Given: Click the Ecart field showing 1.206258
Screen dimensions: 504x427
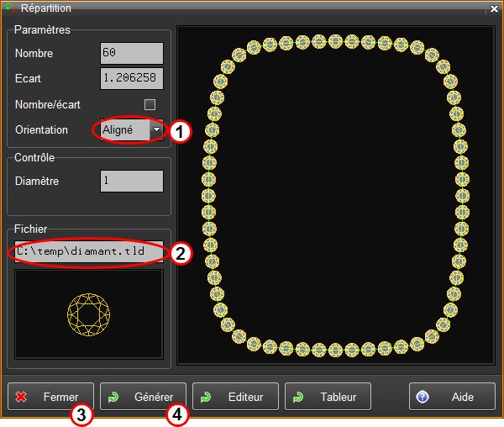Looking at the screenshot, I should tap(130, 78).
